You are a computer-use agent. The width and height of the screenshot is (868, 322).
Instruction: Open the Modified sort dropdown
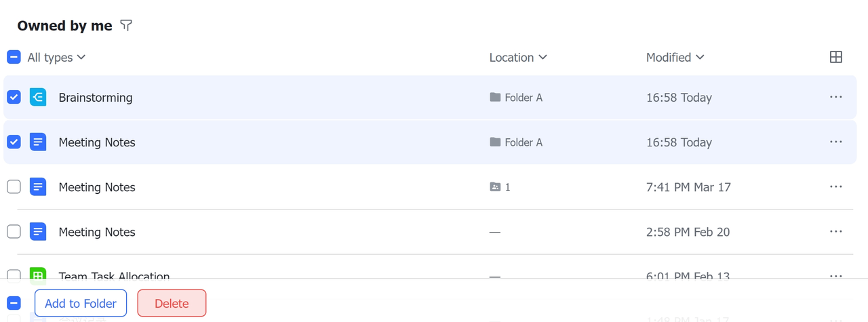(x=675, y=58)
